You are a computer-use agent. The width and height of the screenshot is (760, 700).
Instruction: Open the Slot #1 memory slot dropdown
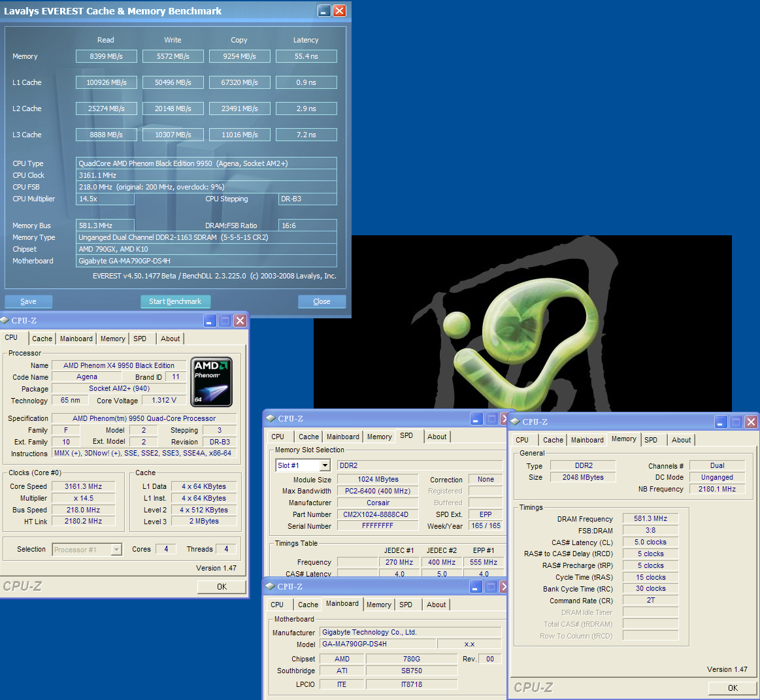pos(325,465)
